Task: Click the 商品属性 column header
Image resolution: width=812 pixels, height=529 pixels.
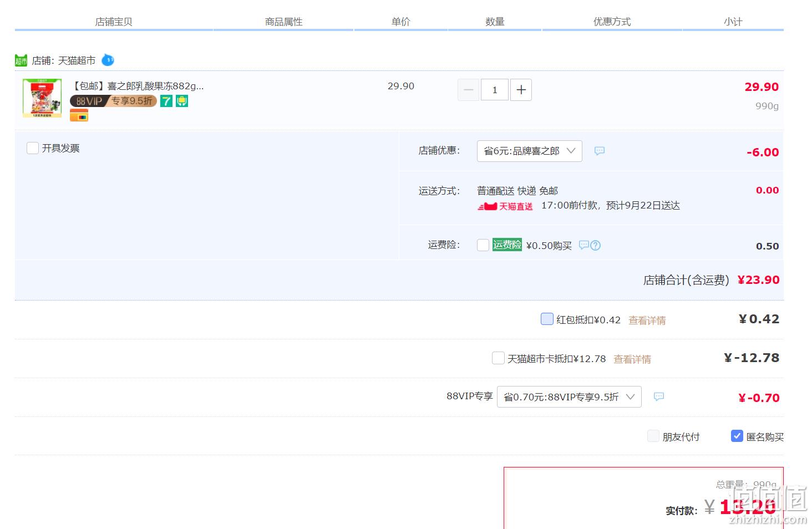Action: click(283, 22)
